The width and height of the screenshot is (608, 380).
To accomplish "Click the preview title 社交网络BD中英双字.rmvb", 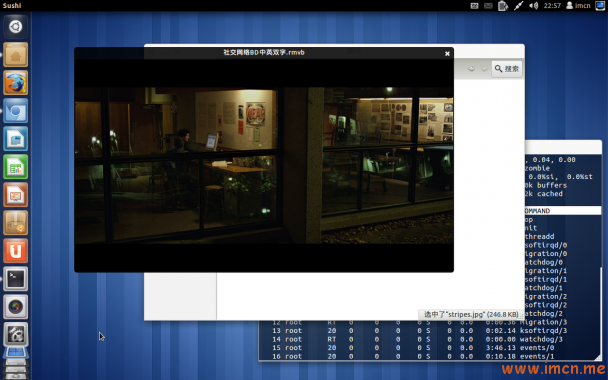I will 264,52.
